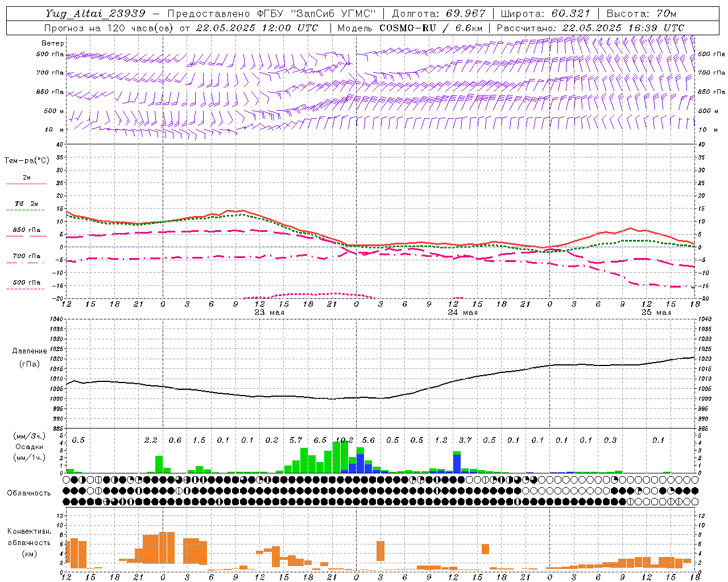This screenshot has height=582, width=728.
Task: Click the 1.5 three-hour precipitation value
Action: coord(199,440)
